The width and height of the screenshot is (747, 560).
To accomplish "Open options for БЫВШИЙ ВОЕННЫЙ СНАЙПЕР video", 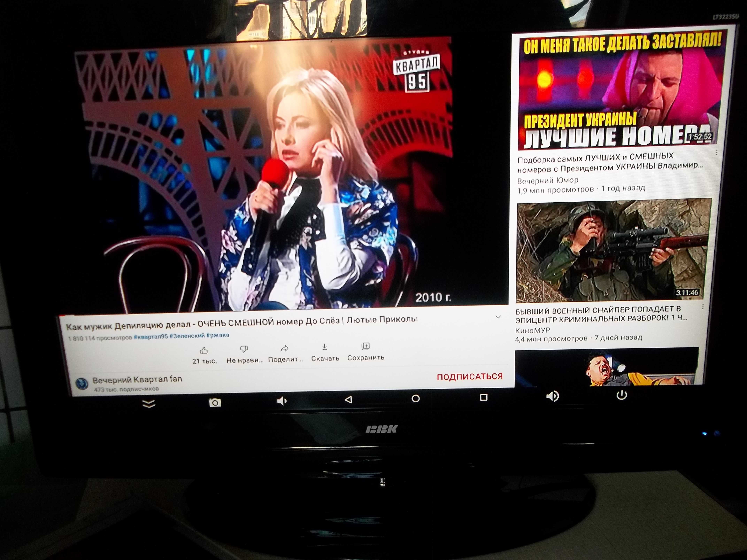I will tap(703, 306).
